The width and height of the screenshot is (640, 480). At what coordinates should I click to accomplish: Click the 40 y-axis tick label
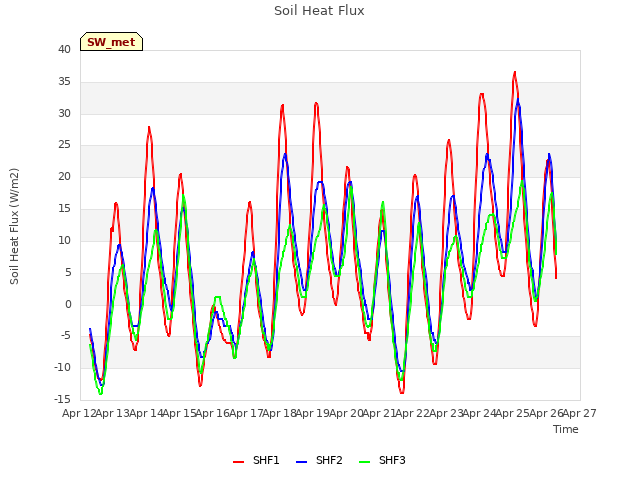[x=64, y=50]
